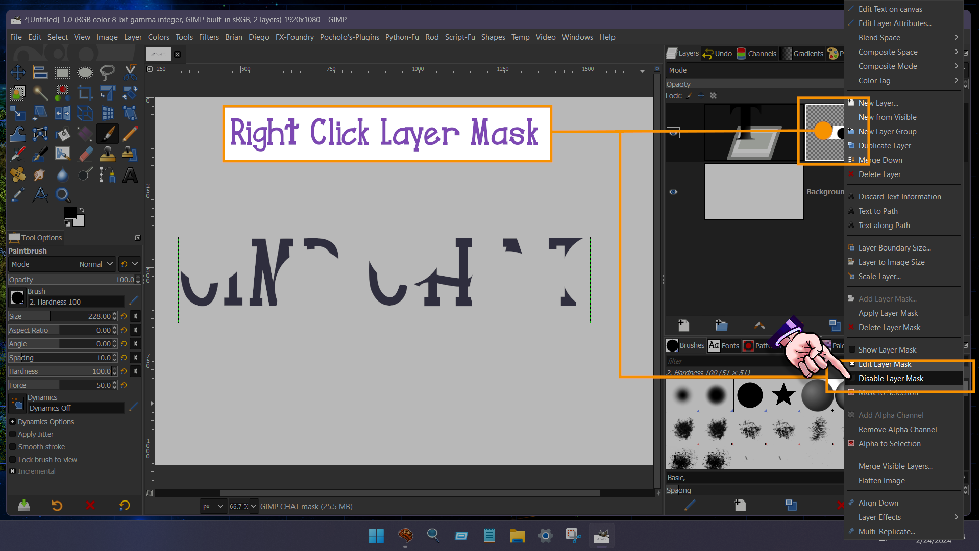Viewport: 980px width, 551px height.
Task: Select the Alignment tool
Action: pos(40,72)
